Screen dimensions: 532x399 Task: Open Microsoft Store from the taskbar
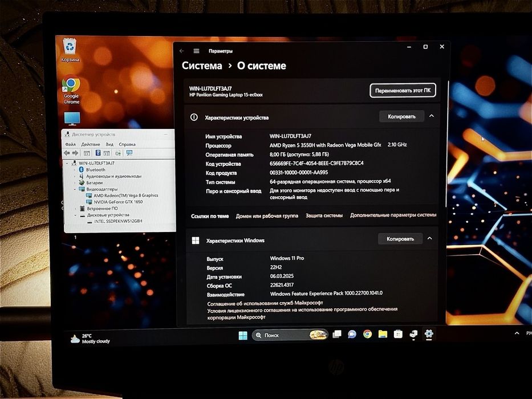pos(398,334)
